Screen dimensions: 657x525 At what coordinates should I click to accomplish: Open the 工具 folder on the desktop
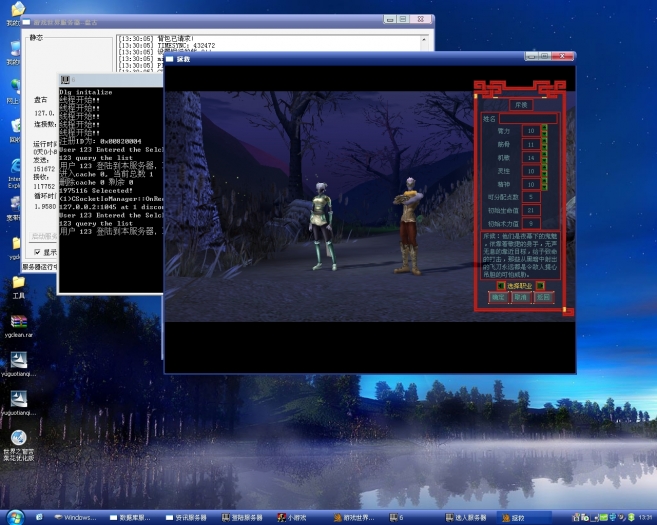(x=17, y=283)
